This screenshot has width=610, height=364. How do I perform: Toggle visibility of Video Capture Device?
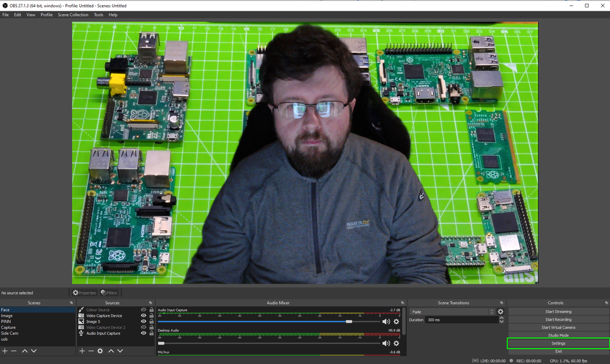(143, 316)
